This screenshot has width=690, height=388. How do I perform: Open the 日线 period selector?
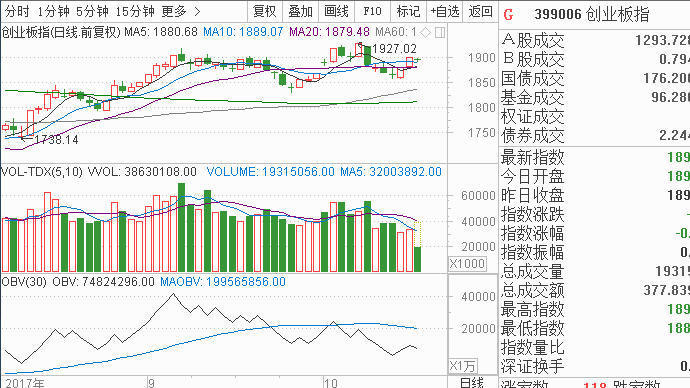tap(472, 382)
